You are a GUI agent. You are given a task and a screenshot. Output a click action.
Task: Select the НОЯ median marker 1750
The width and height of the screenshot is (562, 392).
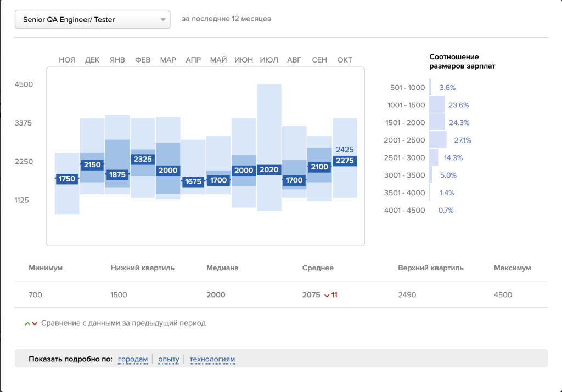[67, 179]
